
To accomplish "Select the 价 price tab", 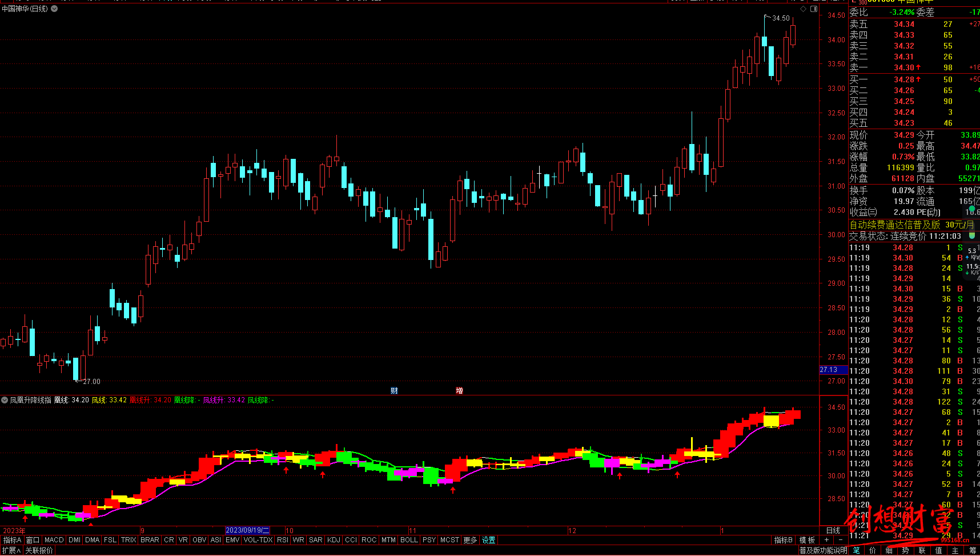I will tap(873, 550).
